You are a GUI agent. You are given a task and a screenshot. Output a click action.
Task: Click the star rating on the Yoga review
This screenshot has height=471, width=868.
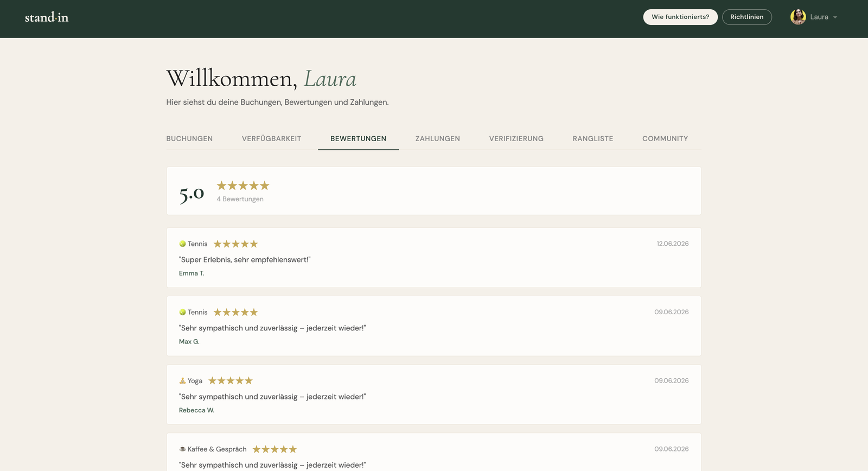(231, 381)
